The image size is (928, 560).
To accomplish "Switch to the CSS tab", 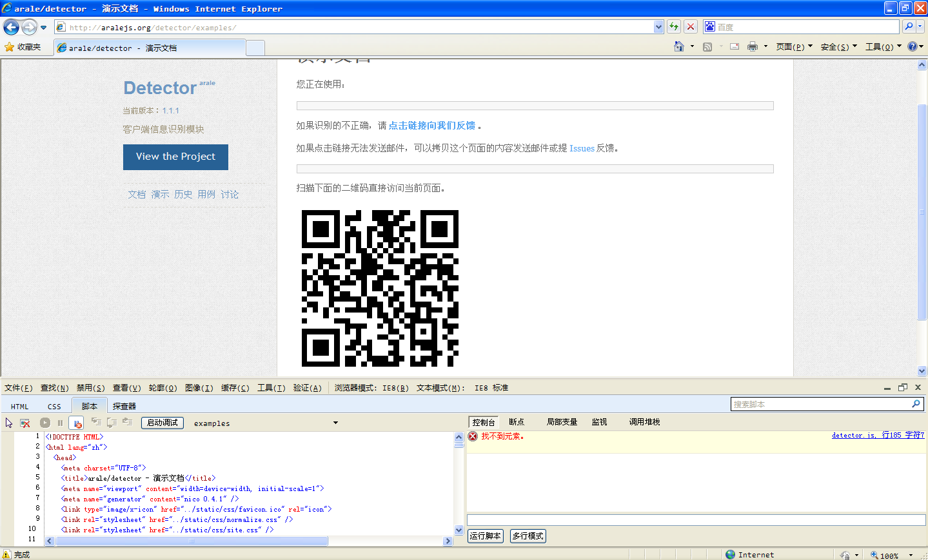I will [x=54, y=407].
